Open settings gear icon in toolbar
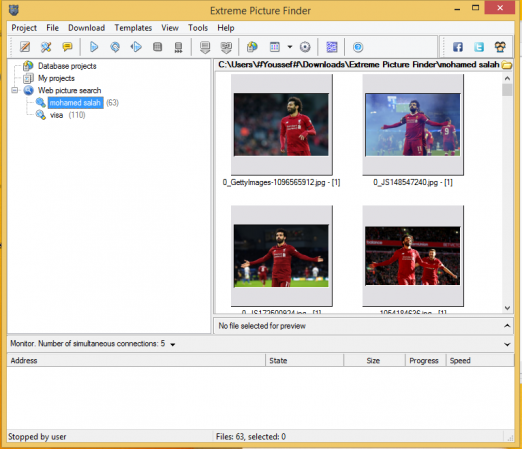Screen dimensions: 522x449 point(305,47)
